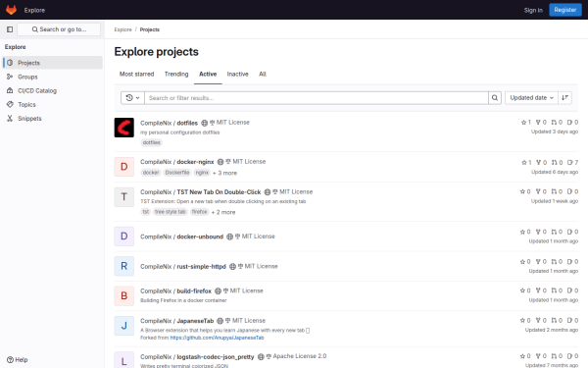The width and height of the screenshot is (588, 368).
Task: Click the JapaneseTab J avatar
Action: coord(124,326)
